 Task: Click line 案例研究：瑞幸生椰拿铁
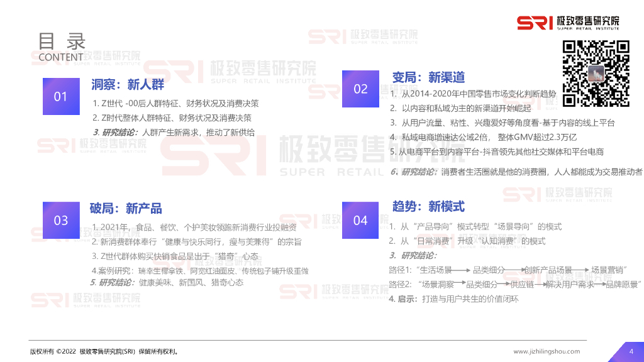click(x=199, y=271)
